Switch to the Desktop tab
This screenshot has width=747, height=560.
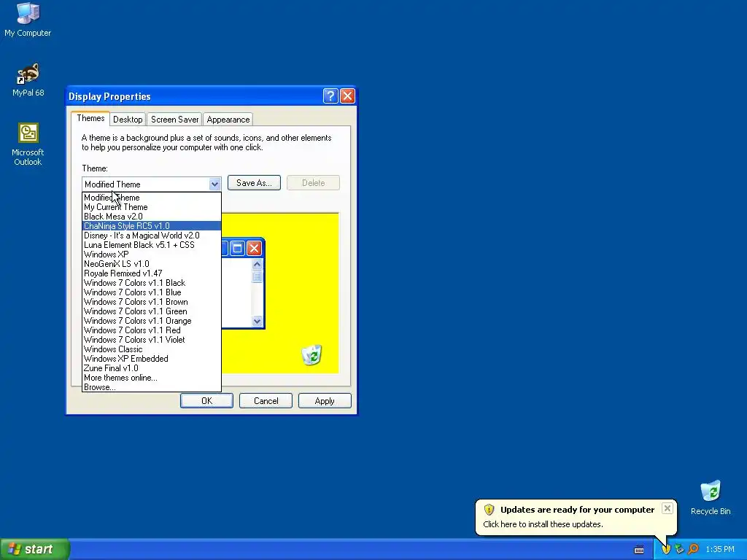[128, 120]
